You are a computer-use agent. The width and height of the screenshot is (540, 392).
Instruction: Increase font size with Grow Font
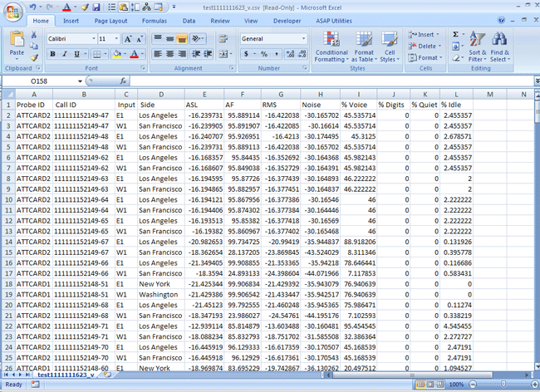[x=128, y=39]
